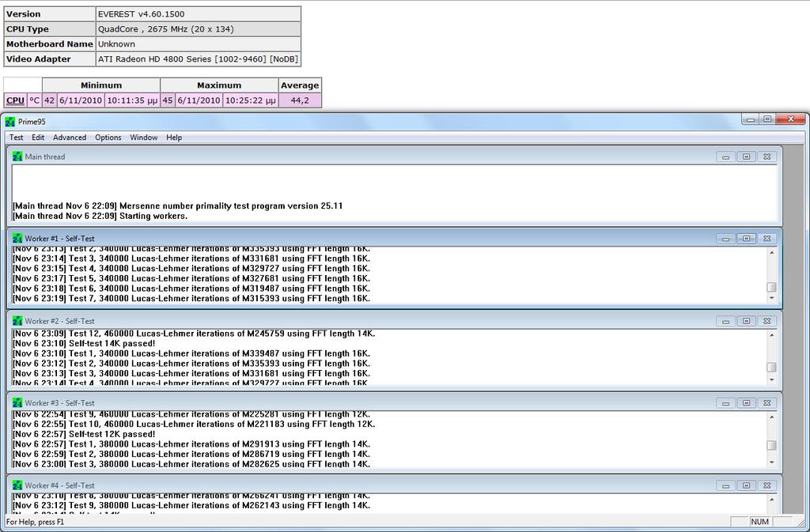Click Worker #1 scrollbar down arrow

coord(772,298)
